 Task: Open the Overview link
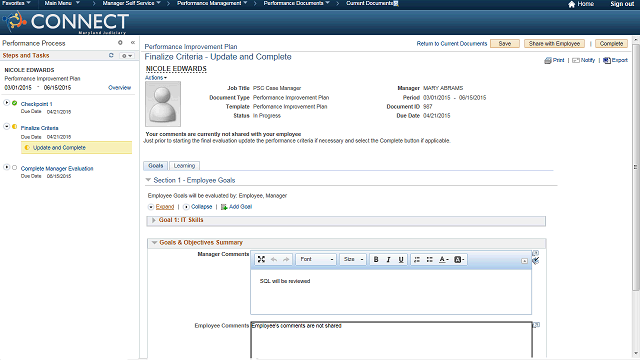[x=120, y=87]
